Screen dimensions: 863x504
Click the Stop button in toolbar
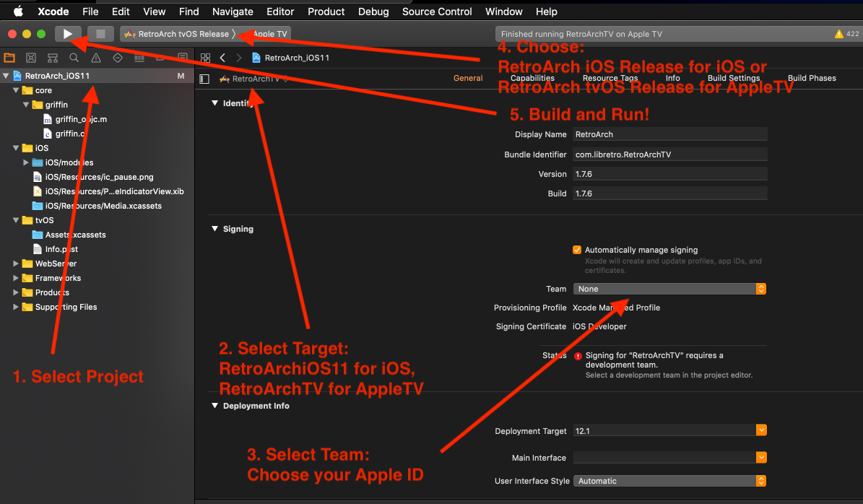point(100,33)
